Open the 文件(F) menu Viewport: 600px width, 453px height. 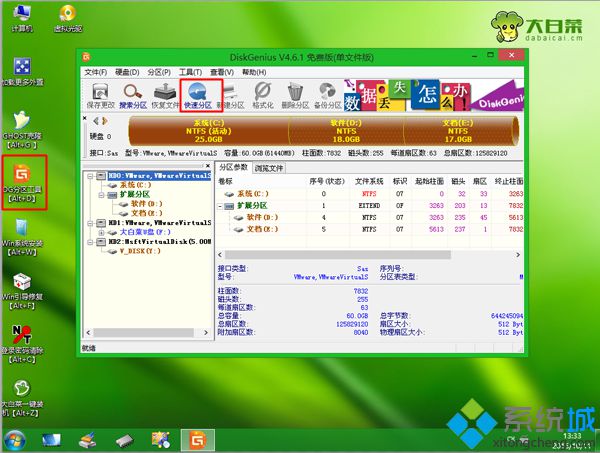click(x=95, y=73)
